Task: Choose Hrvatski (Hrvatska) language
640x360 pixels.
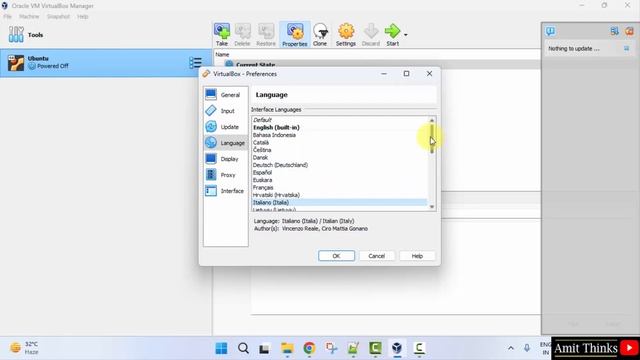Action: point(340,195)
